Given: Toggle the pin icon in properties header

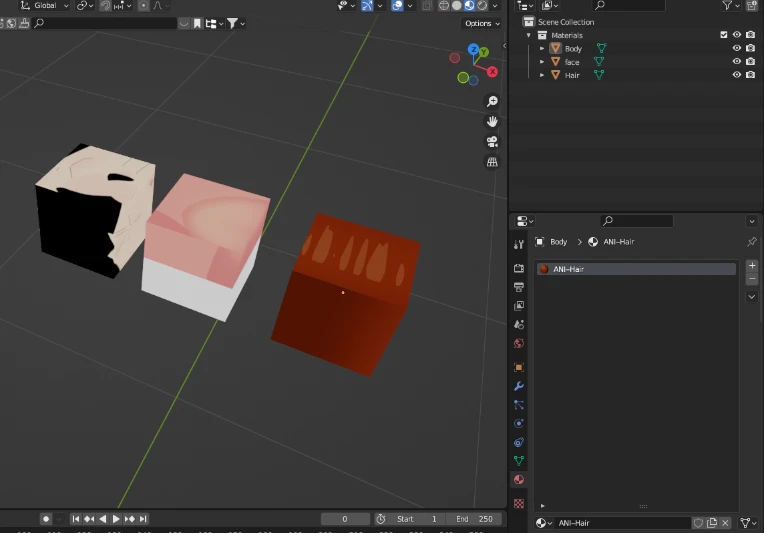Looking at the screenshot, I should [x=752, y=242].
